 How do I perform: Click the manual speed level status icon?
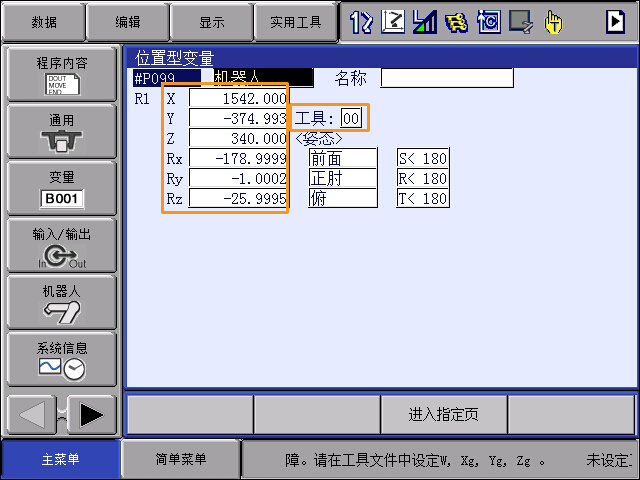[424, 22]
